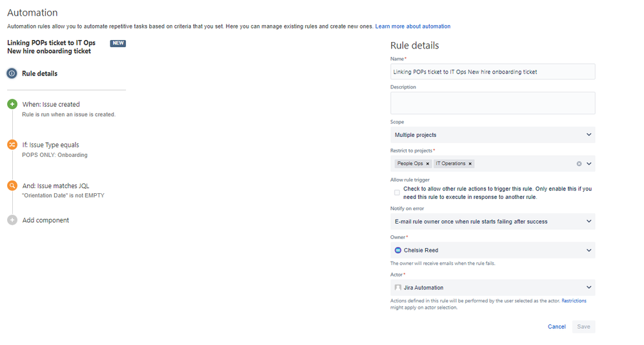Screen dimensions: 644x345
Task: Click Chelsie Reed avatar icon
Action: (398, 250)
